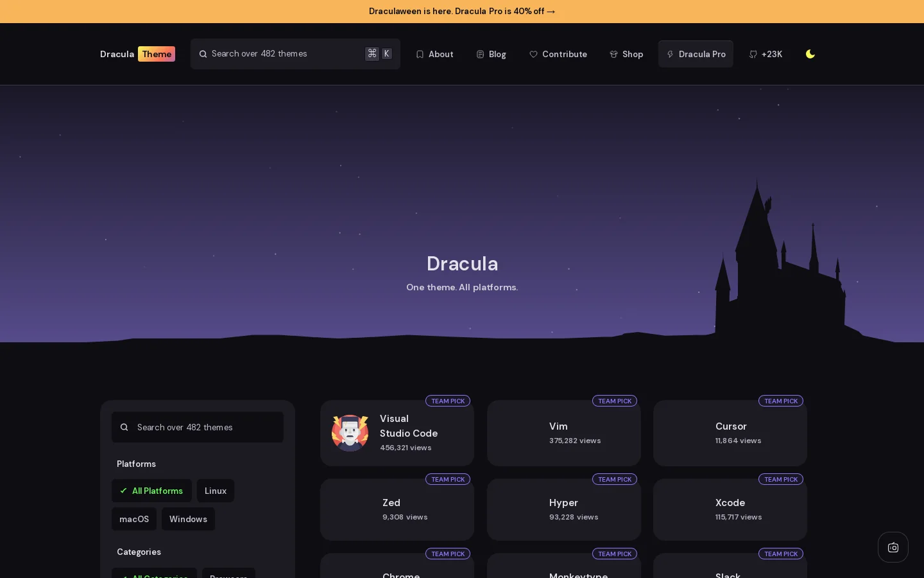Click the "Categories" heading
The image size is (924, 578).
(139, 552)
